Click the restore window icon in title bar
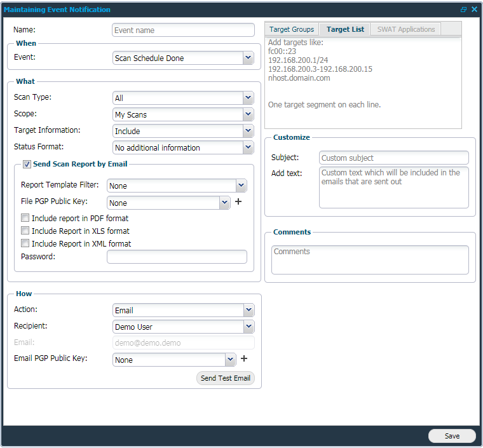This screenshot has width=483, height=448. [x=463, y=10]
